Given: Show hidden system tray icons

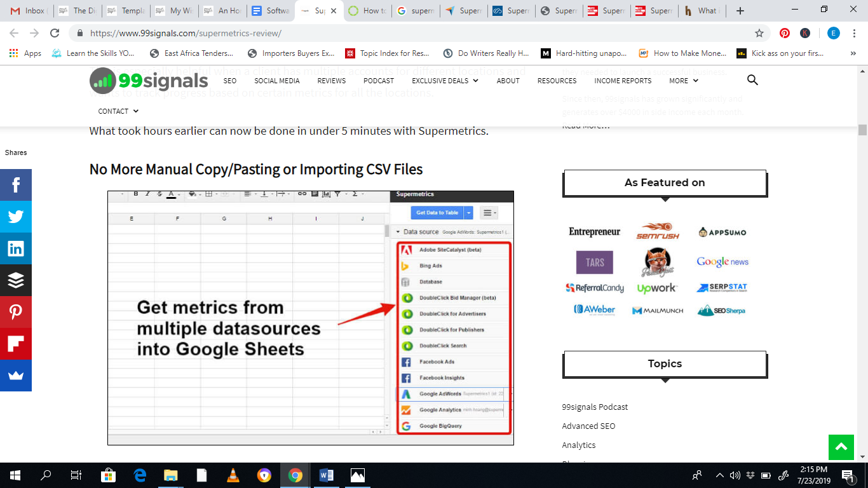Looking at the screenshot, I should pos(719,475).
